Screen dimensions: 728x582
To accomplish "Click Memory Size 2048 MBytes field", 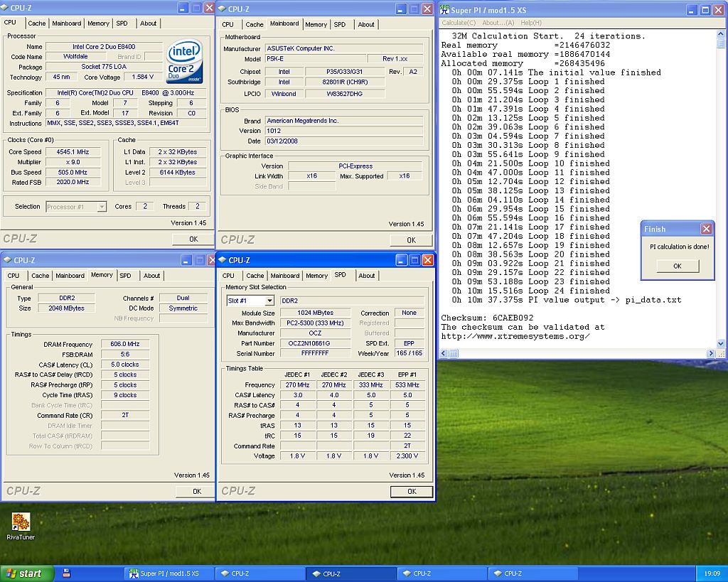I will 66,308.
